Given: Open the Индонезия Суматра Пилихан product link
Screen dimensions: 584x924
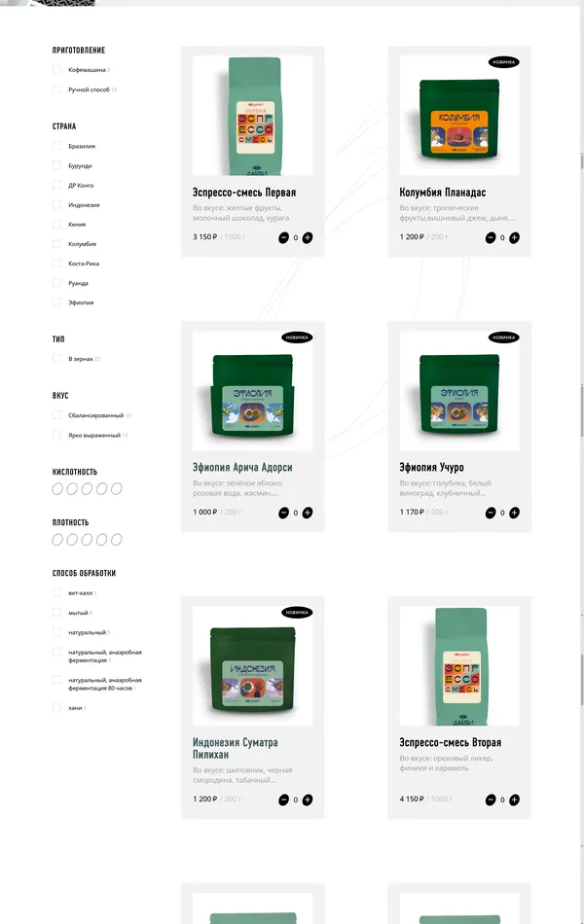Looking at the screenshot, I should point(236,748).
